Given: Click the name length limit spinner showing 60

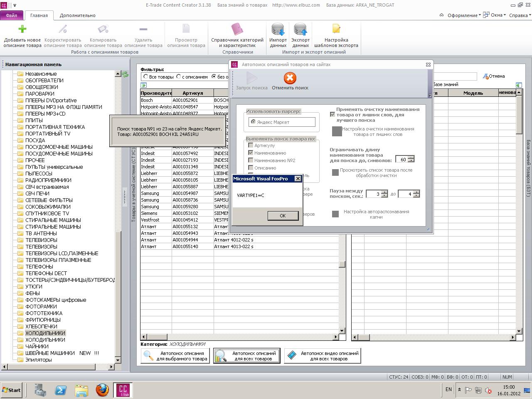Looking at the screenshot, I should 405,159.
